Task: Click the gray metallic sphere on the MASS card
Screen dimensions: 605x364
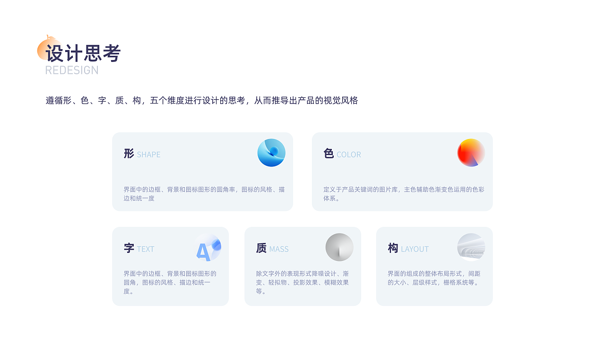Action: [339, 247]
